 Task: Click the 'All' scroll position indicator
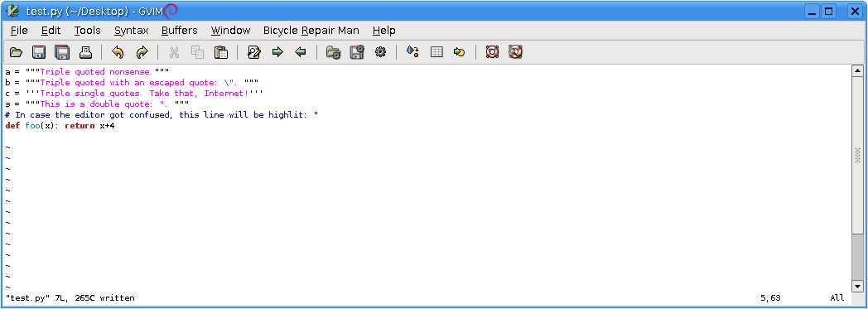pyautogui.click(x=837, y=298)
